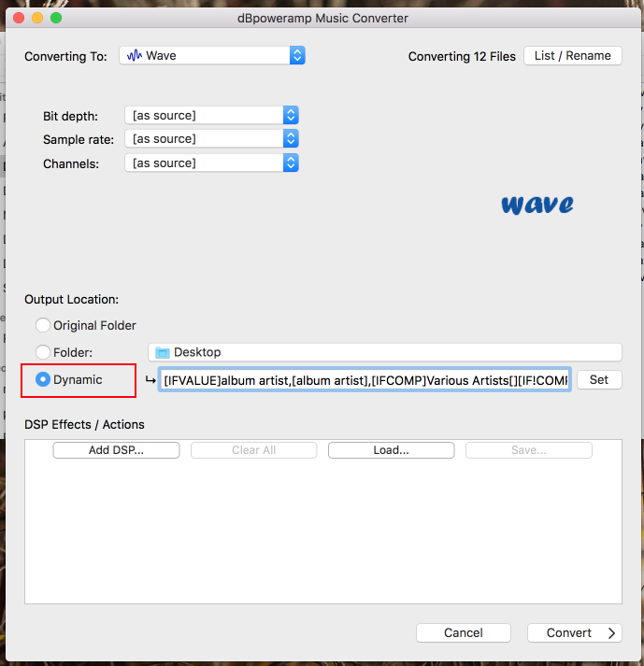The height and width of the screenshot is (666, 644).
Task: Click Add DSP... button
Action: tap(116, 450)
